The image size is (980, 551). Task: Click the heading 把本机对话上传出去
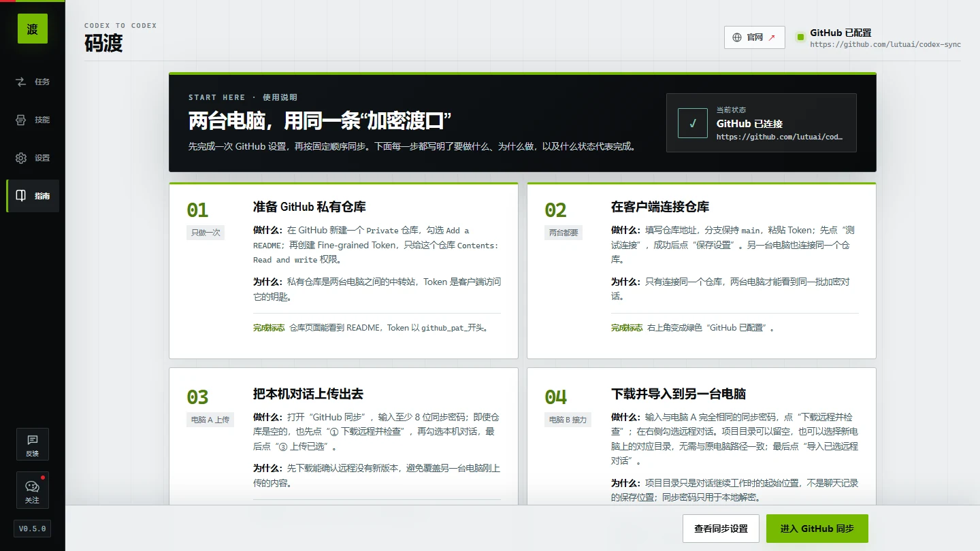pyautogui.click(x=308, y=394)
